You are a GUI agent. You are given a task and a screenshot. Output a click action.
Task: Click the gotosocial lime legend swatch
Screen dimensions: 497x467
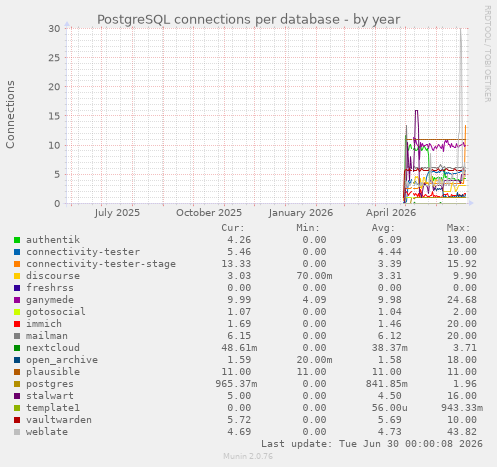17,312
